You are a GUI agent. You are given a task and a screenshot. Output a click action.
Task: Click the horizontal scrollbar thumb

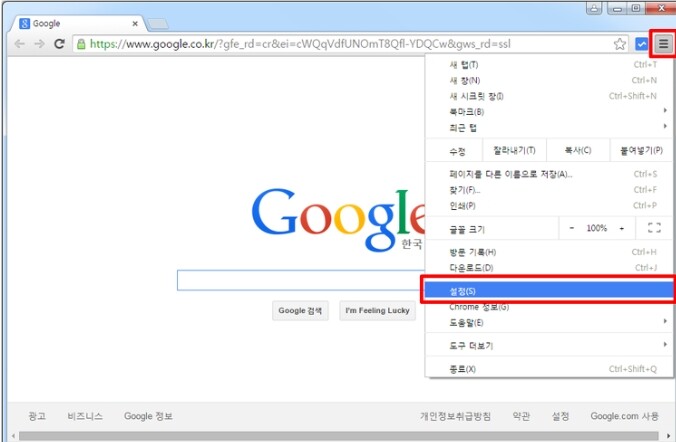point(338,436)
